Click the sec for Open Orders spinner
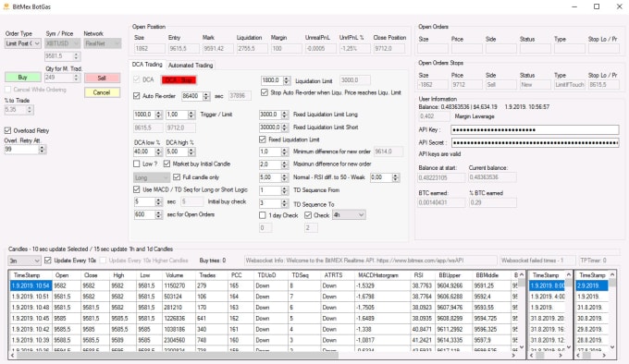629x364 pixels. [x=158, y=214]
